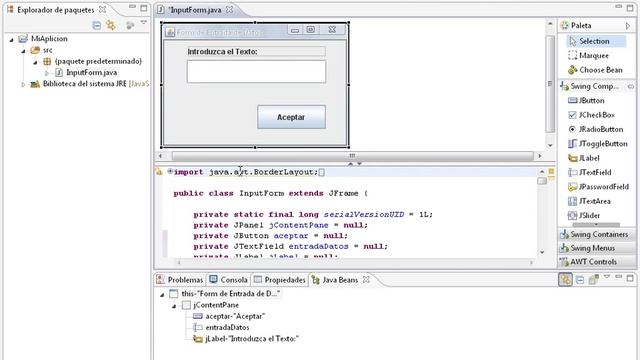Open the Swing Menus palette drawer
Viewport: 640px width, 360px height.
597,248
